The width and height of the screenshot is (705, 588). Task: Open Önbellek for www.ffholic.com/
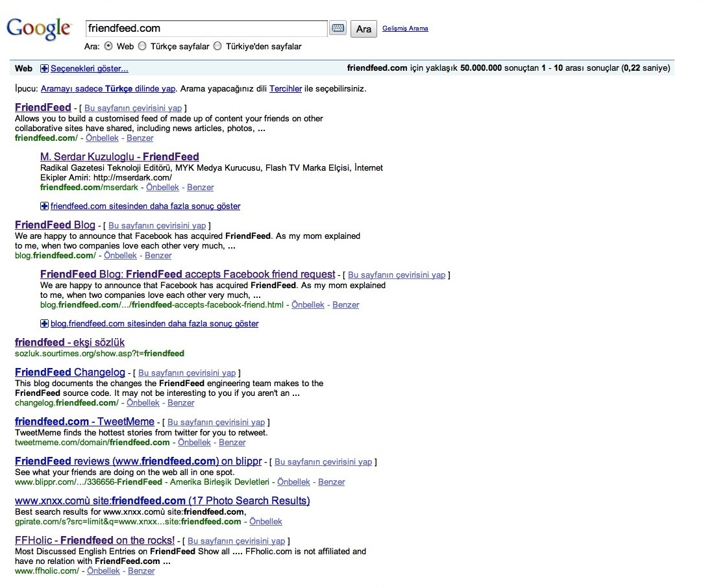tap(103, 571)
